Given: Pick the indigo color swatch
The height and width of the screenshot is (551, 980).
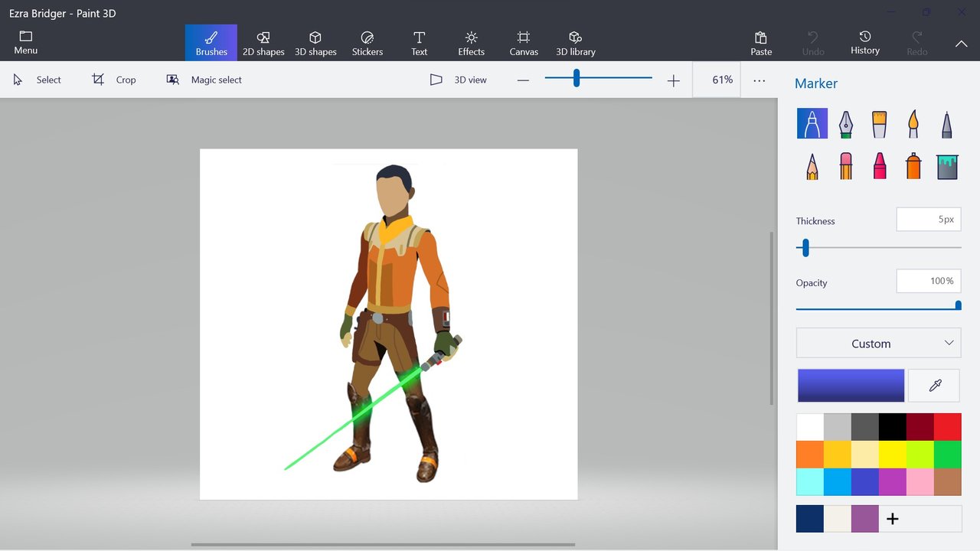Looking at the screenshot, I should (x=865, y=482).
